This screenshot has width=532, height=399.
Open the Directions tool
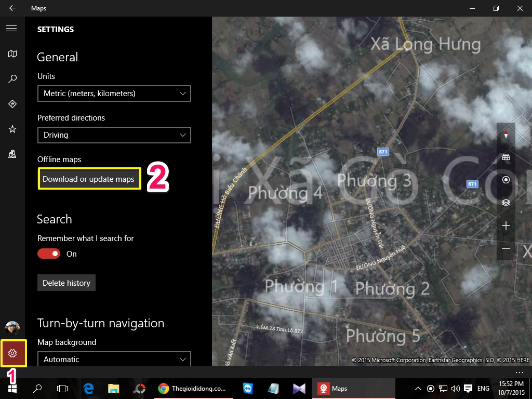tap(12, 103)
